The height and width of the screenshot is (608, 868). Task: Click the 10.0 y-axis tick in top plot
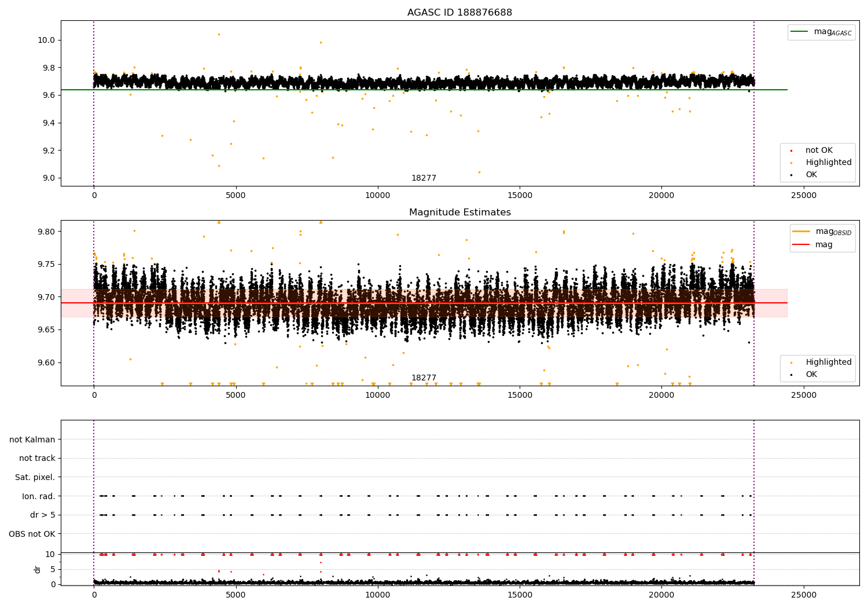pyautogui.click(x=46, y=40)
